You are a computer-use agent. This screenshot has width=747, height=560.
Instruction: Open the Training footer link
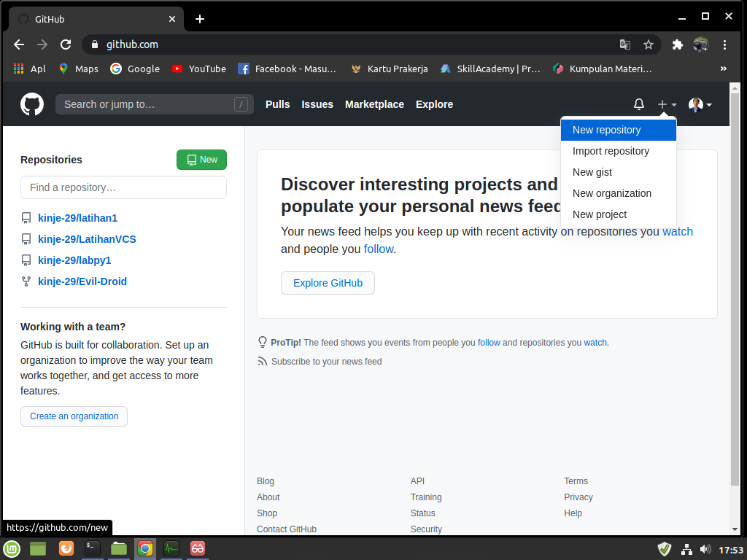[x=426, y=497]
